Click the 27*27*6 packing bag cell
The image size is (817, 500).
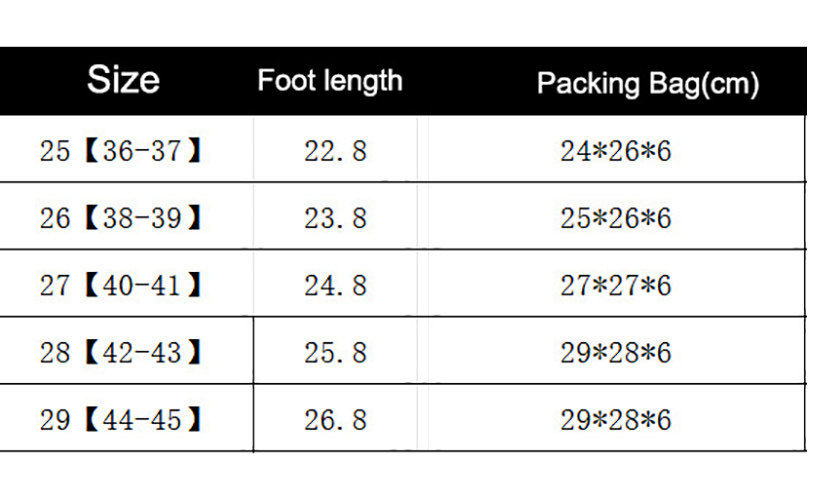[615, 285]
